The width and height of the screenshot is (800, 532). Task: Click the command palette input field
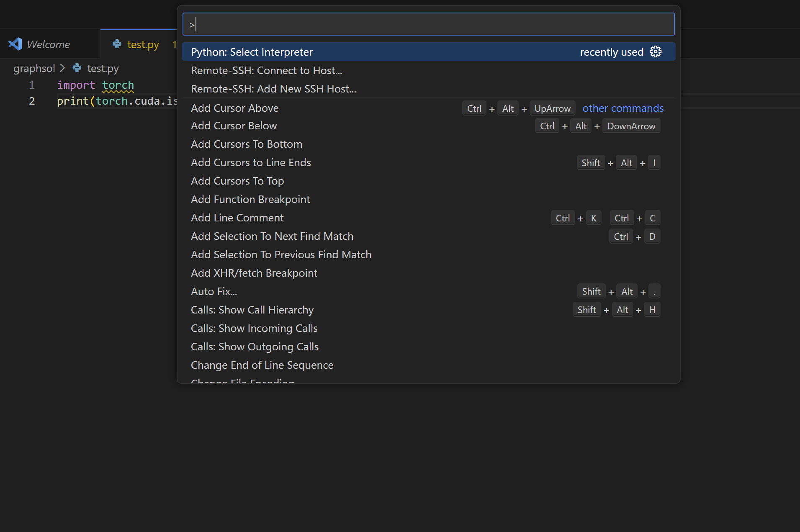tap(428, 24)
